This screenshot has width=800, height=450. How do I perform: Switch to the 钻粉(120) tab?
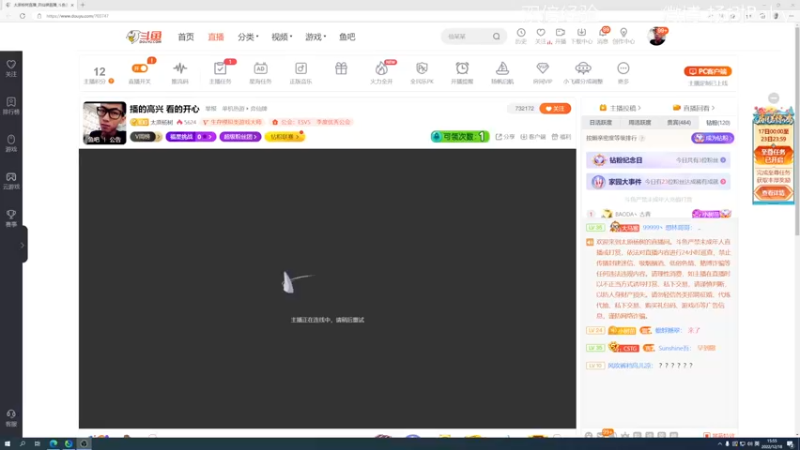(x=717, y=122)
